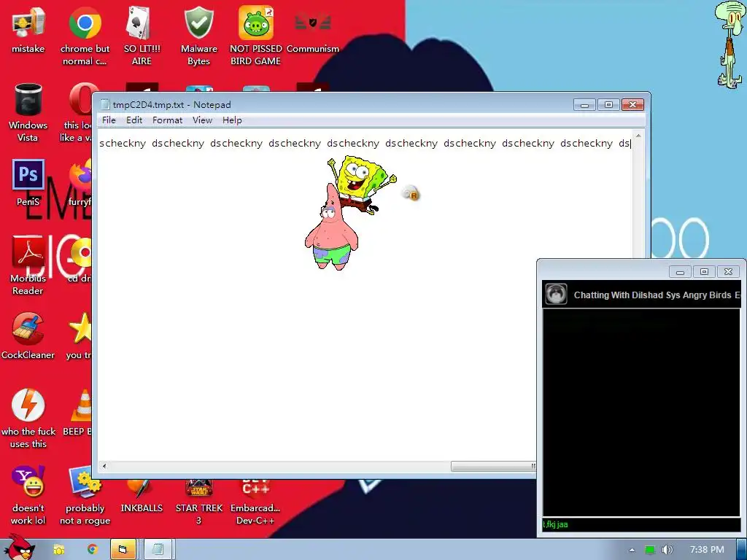
Task: Click the Notepad horizontal scrollbar thumb
Action: [494, 466]
